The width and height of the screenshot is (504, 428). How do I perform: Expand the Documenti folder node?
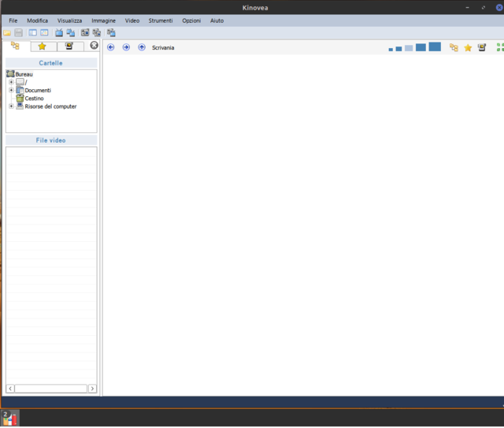[x=11, y=90]
